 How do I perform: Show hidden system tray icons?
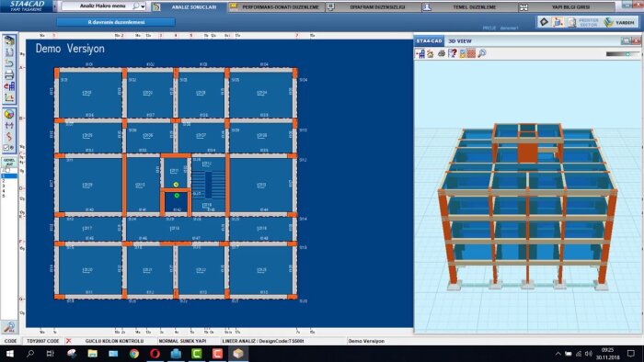[558, 354]
